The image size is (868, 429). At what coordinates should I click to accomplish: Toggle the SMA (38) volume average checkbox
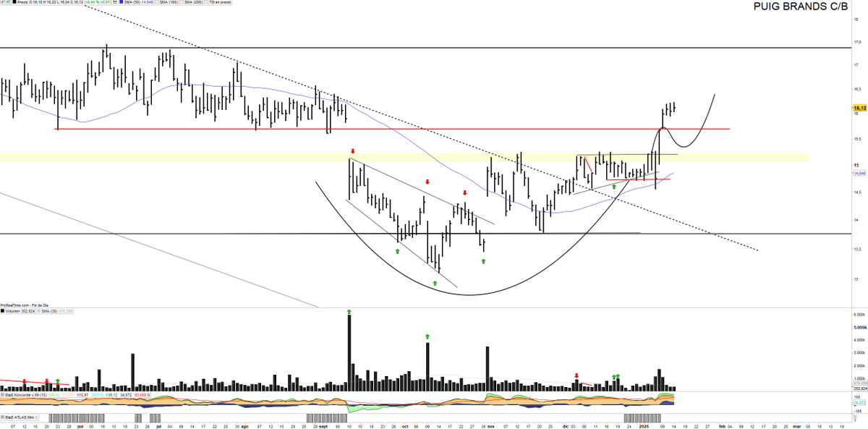point(38,310)
